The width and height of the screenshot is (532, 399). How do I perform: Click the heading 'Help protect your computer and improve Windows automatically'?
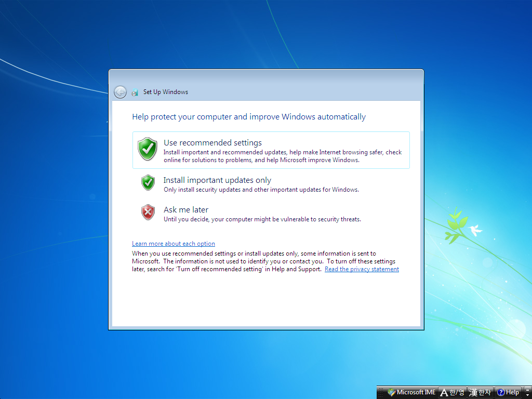[249, 117]
